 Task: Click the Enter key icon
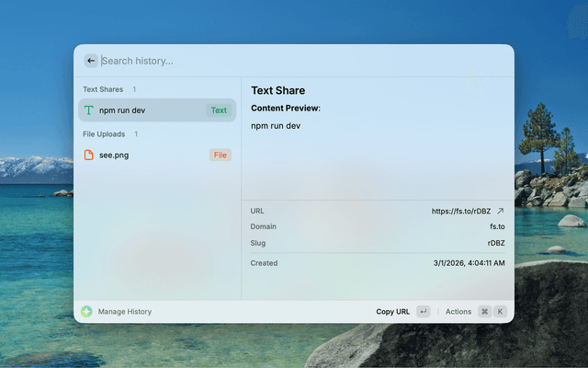click(x=423, y=312)
